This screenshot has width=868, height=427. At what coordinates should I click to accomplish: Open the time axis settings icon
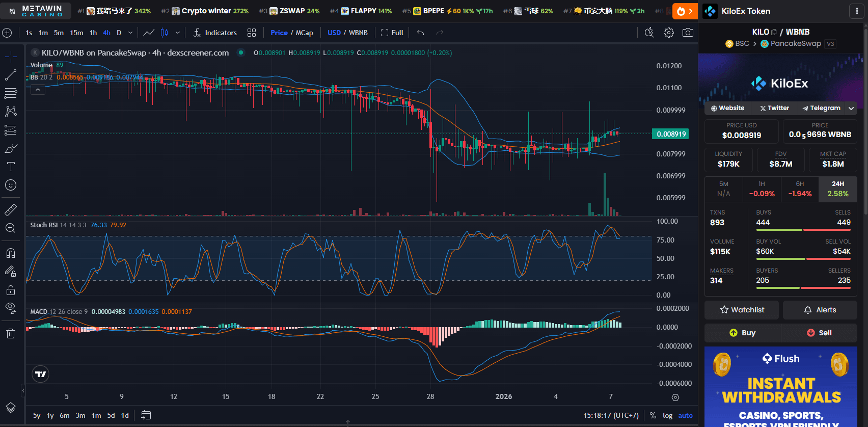[x=675, y=397]
